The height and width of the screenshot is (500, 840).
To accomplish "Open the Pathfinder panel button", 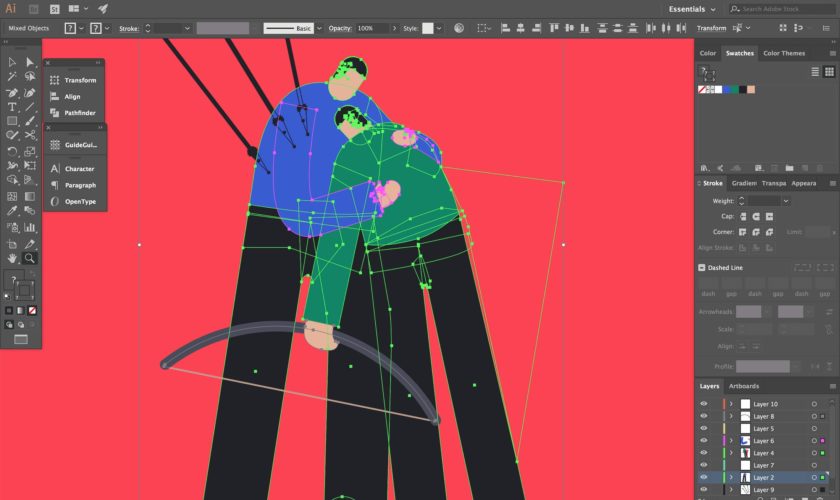I will [74, 113].
